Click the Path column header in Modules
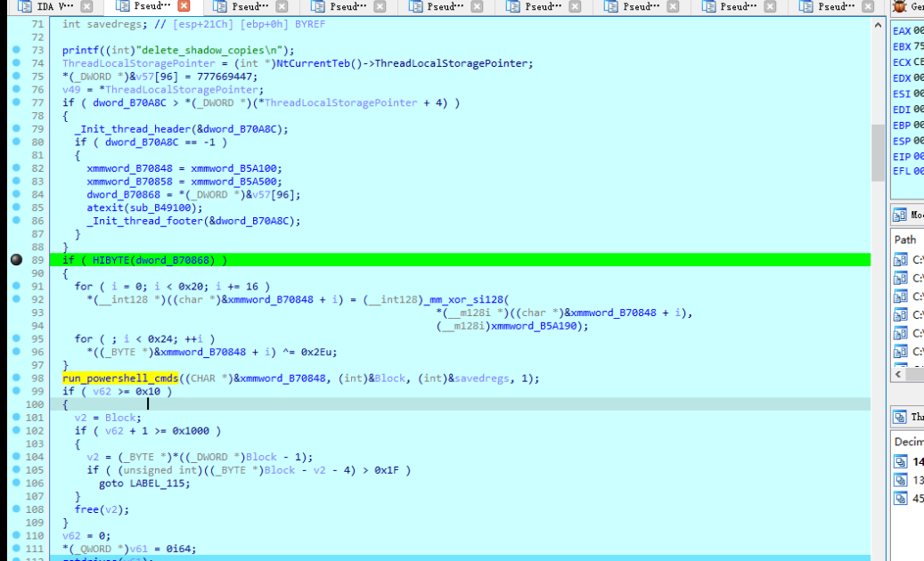This screenshot has height=561, width=924. tap(905, 240)
